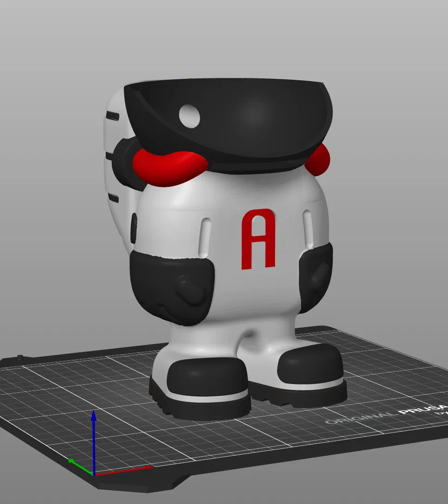Click the white circular hole in the helmet

click(x=189, y=116)
